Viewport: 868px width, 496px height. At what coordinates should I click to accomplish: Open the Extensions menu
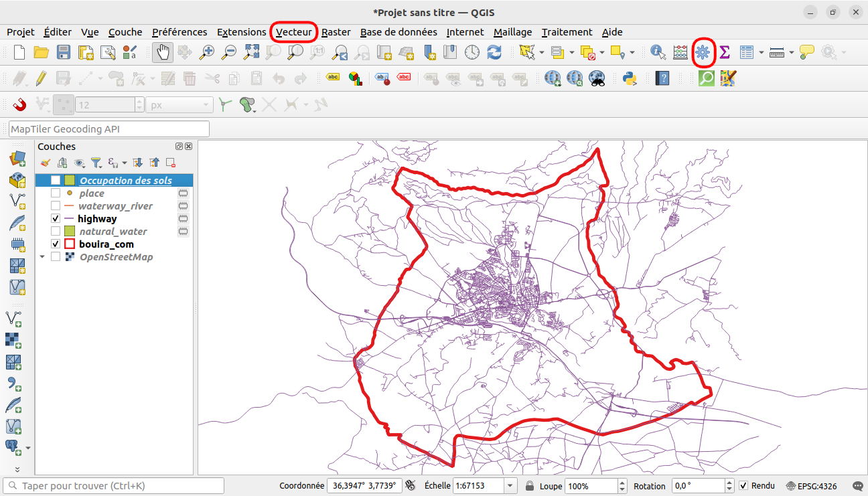[242, 32]
